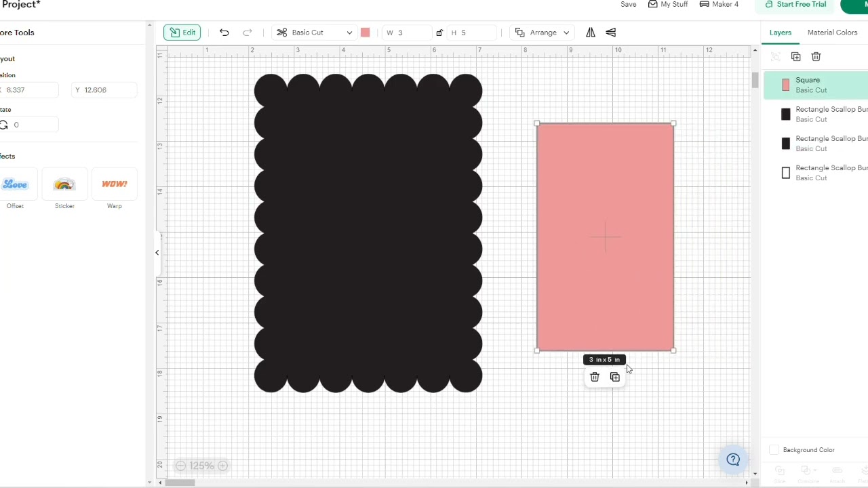Click the align icon right of flip

[x=611, y=33]
